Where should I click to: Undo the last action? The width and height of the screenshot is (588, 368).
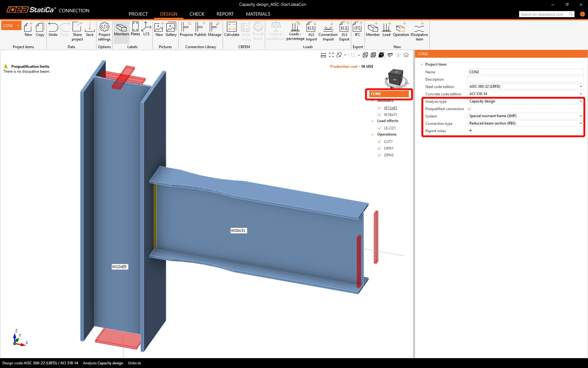(53, 29)
